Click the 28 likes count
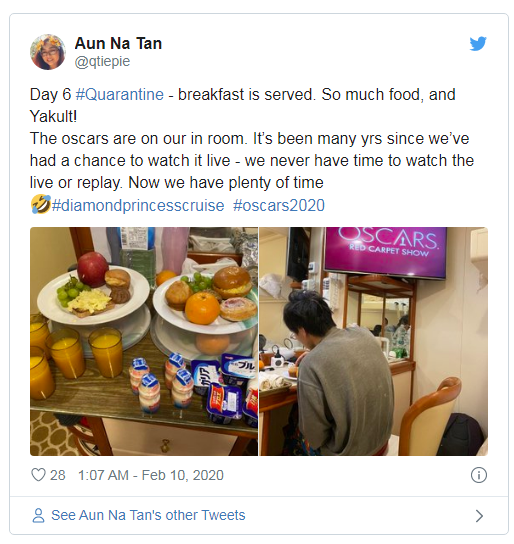Viewport: 514px width, 544px height. (x=58, y=475)
